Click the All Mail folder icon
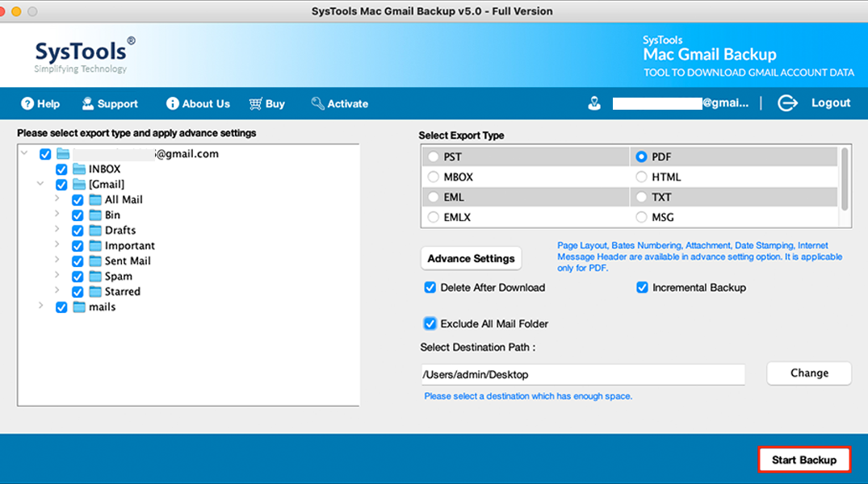 [x=95, y=200]
